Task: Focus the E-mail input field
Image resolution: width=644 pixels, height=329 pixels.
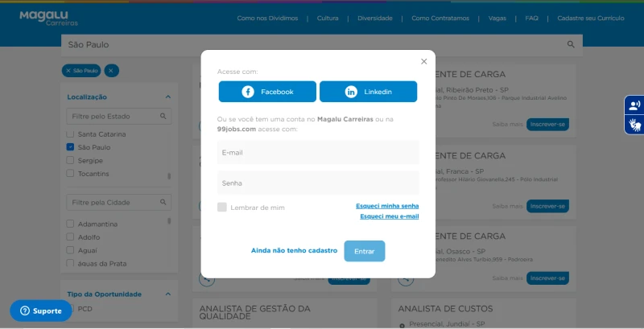Action: [318, 152]
